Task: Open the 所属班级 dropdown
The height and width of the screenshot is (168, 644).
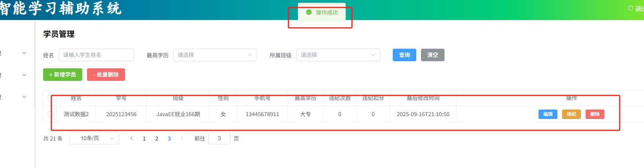Action: [338, 55]
